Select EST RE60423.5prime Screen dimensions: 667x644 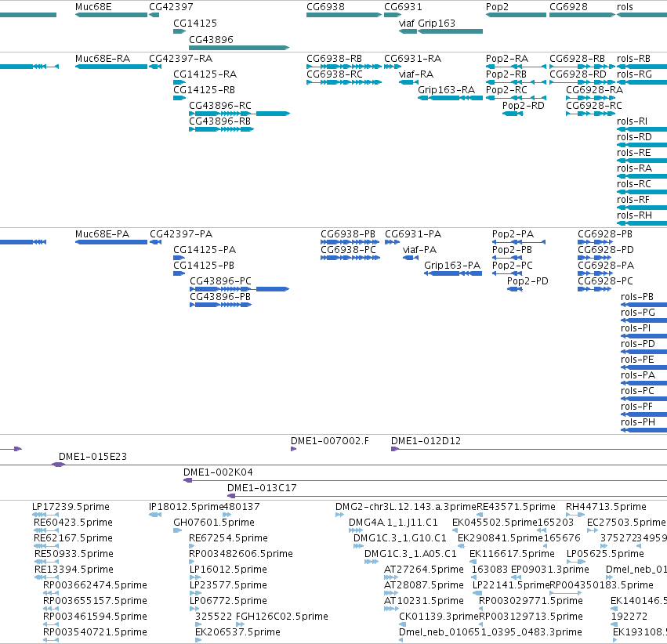pyautogui.click(x=73, y=523)
